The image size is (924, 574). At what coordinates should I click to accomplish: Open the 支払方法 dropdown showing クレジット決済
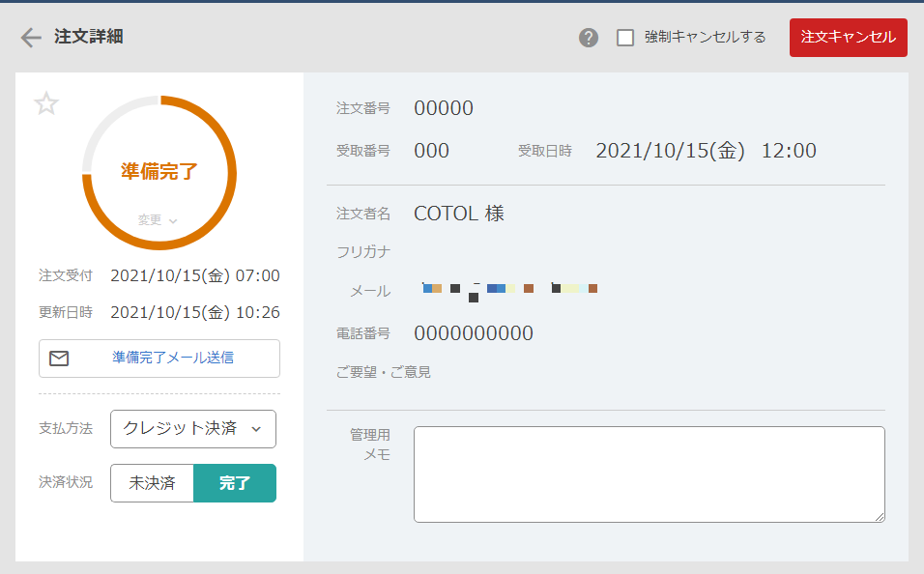click(x=192, y=428)
